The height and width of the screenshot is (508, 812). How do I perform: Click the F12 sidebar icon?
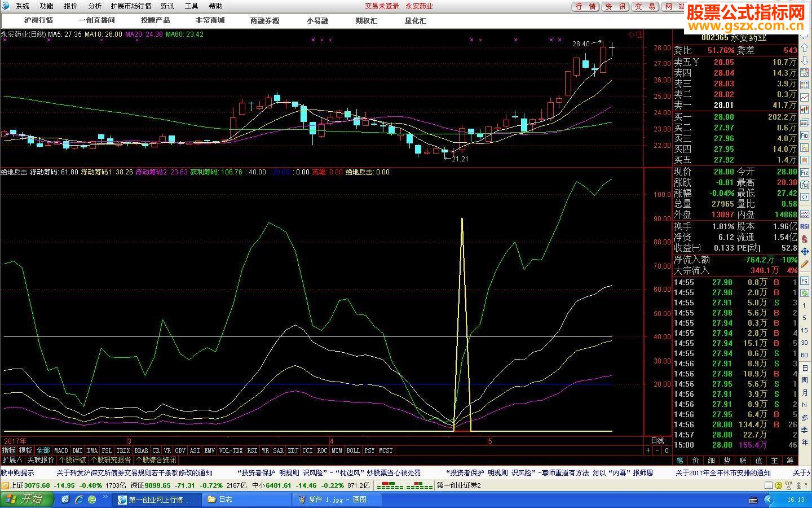click(805, 172)
